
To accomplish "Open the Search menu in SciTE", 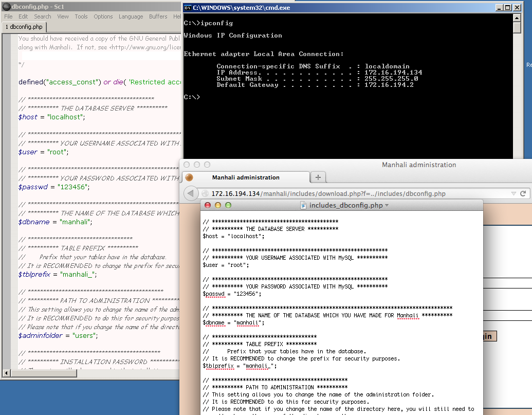I will (x=43, y=16).
